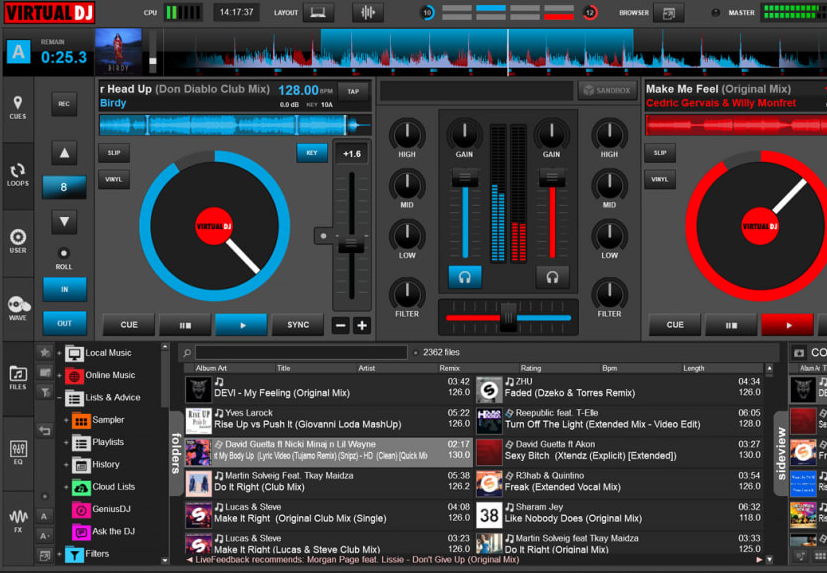827x573 pixels.
Task: Click Birdy album art thumbnail
Action: (118, 52)
